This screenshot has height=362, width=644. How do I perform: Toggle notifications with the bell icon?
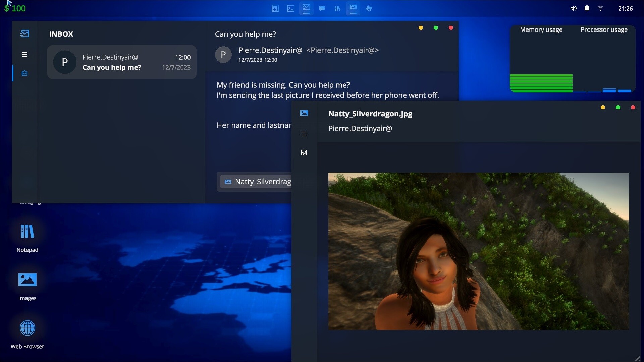[x=587, y=8]
